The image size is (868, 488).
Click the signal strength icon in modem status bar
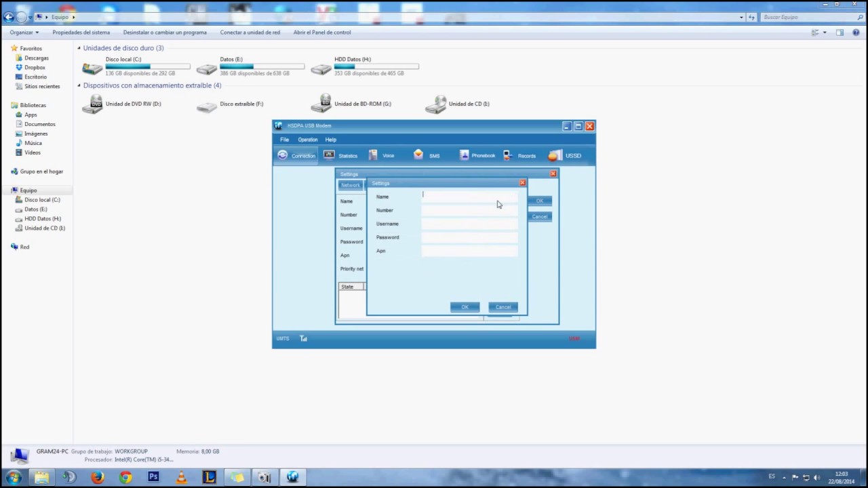303,338
